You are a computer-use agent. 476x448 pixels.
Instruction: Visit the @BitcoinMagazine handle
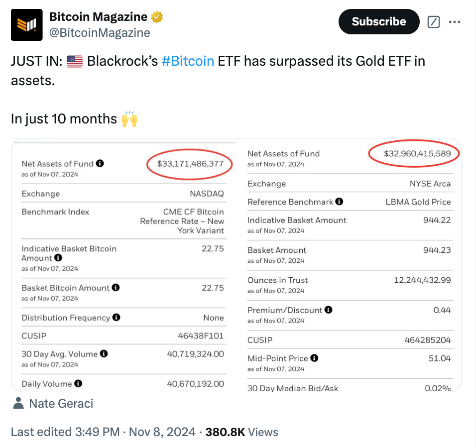pyautogui.click(x=100, y=33)
